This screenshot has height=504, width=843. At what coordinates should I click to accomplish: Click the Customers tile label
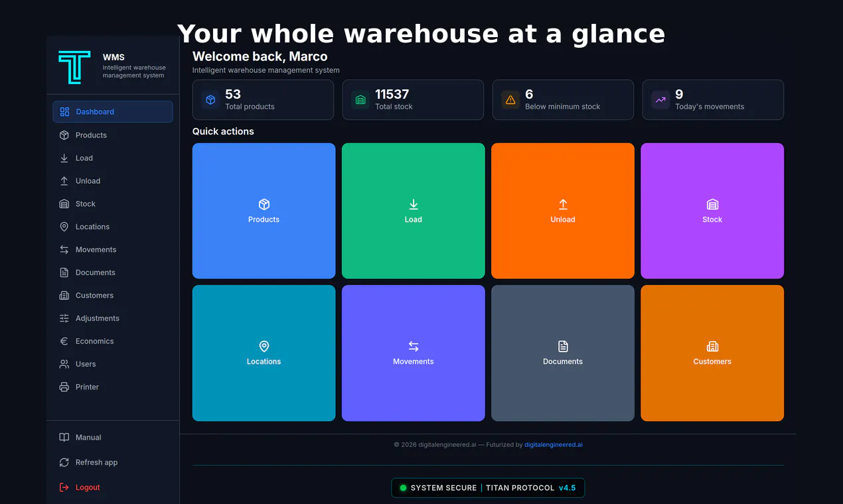click(712, 361)
